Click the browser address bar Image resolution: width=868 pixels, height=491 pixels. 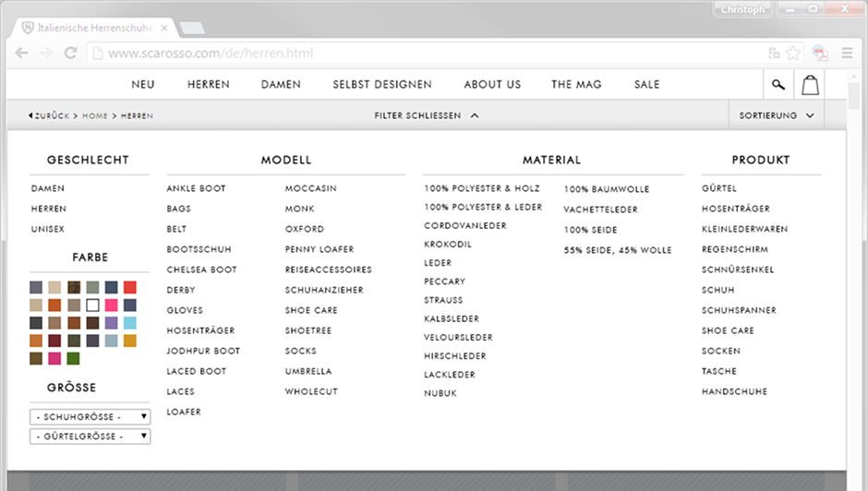click(x=425, y=54)
